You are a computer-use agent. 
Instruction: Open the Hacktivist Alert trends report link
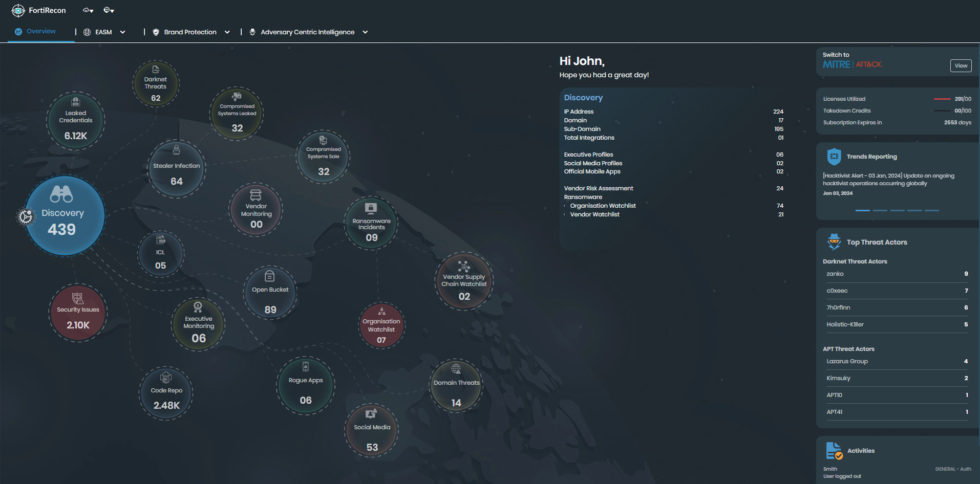888,180
